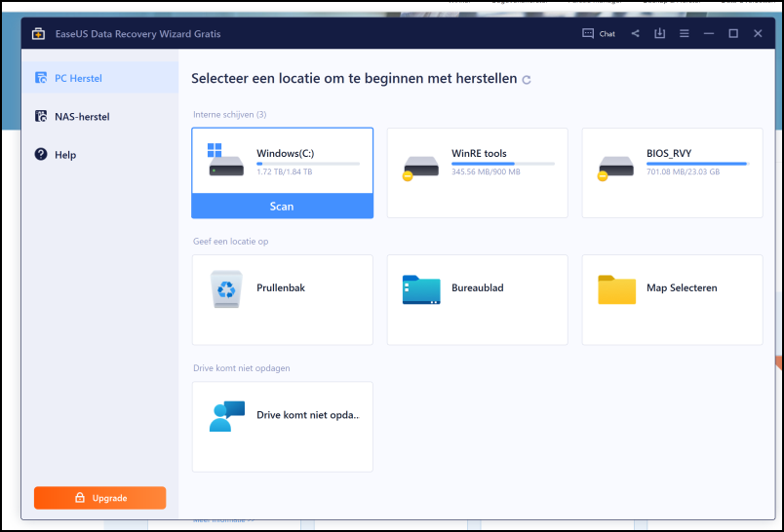Click the Map Selecteren yellow folder icon
The width and height of the screenshot is (784, 532).
pyautogui.click(x=616, y=289)
